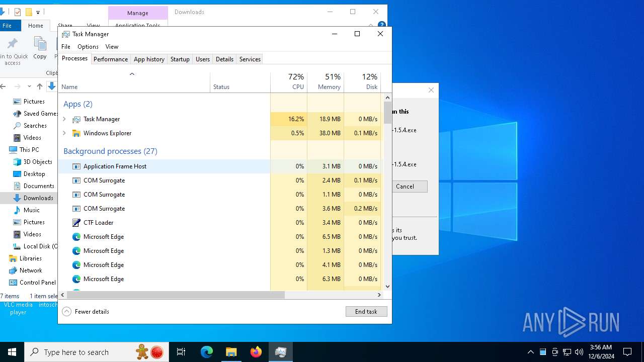Click the Application Frame Host process icon
This screenshot has width=644, height=362.
point(76,166)
